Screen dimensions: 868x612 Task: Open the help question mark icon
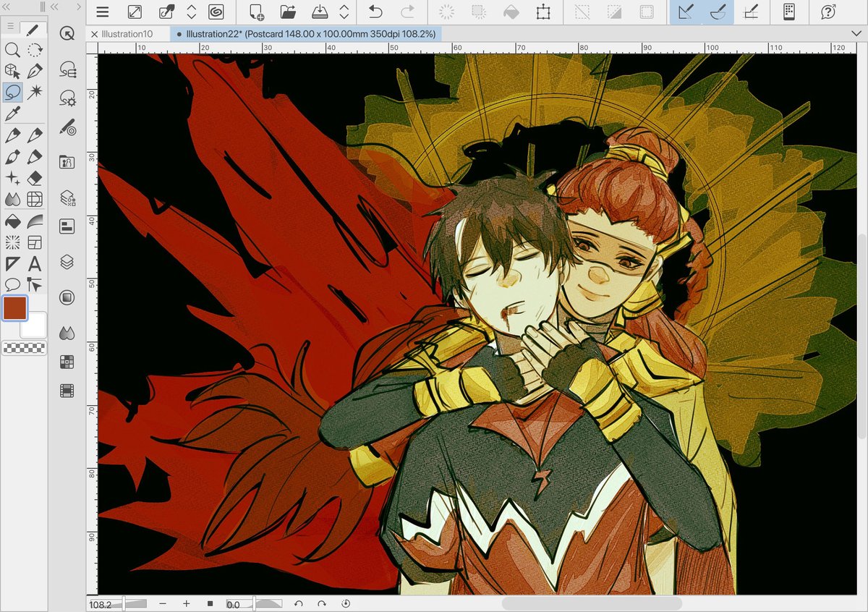828,12
